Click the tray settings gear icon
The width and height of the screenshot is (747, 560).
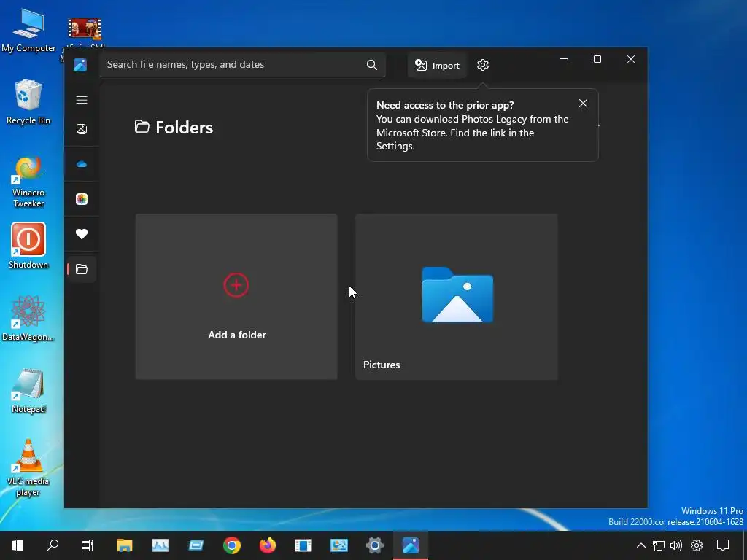pyautogui.click(x=697, y=545)
